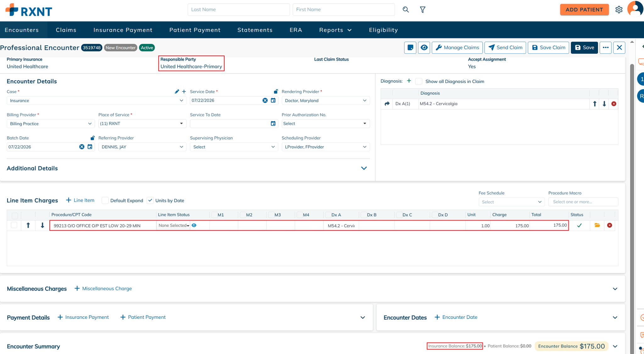
Task: Expand the Additional Details section
Action: click(x=364, y=168)
